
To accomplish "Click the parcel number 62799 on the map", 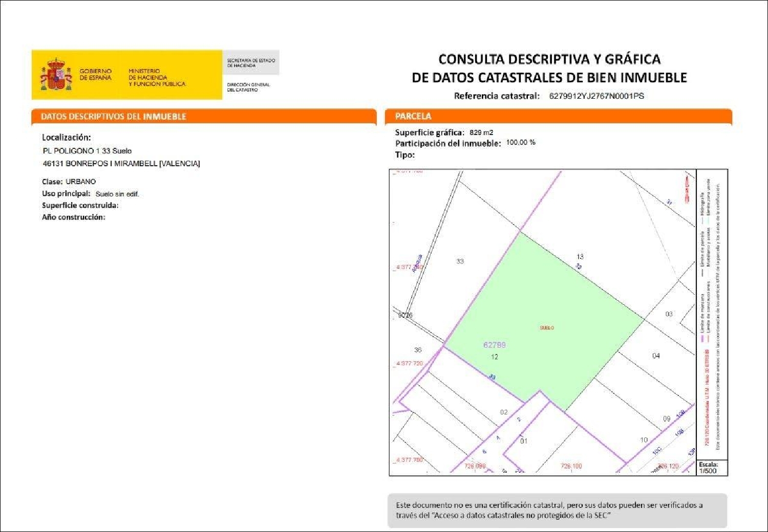I will click(494, 345).
